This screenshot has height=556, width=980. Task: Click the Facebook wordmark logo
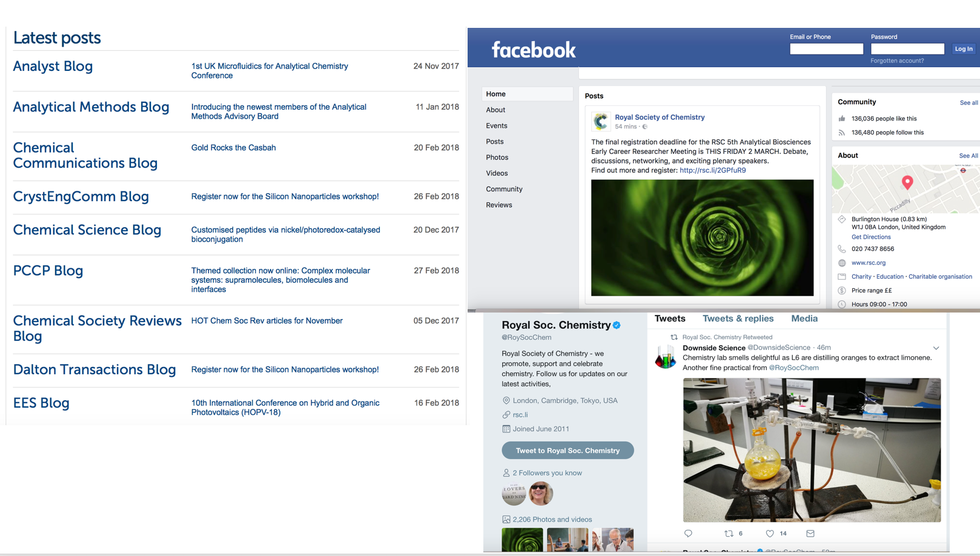[534, 49]
